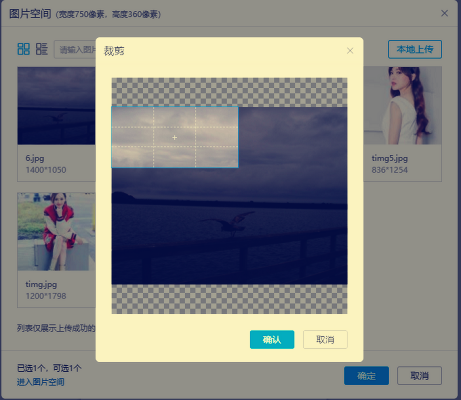Click the 6.jpg file name label
The height and width of the screenshot is (400, 461).
tap(35, 158)
